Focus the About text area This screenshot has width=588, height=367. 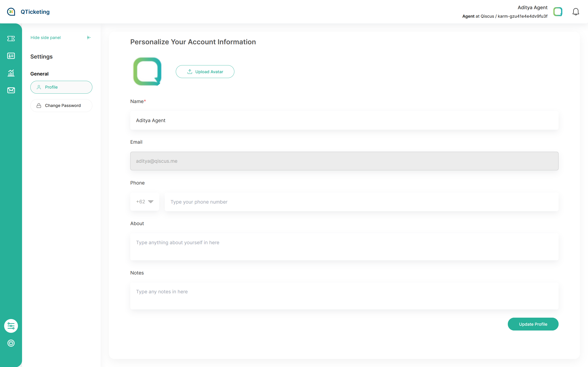click(x=344, y=247)
